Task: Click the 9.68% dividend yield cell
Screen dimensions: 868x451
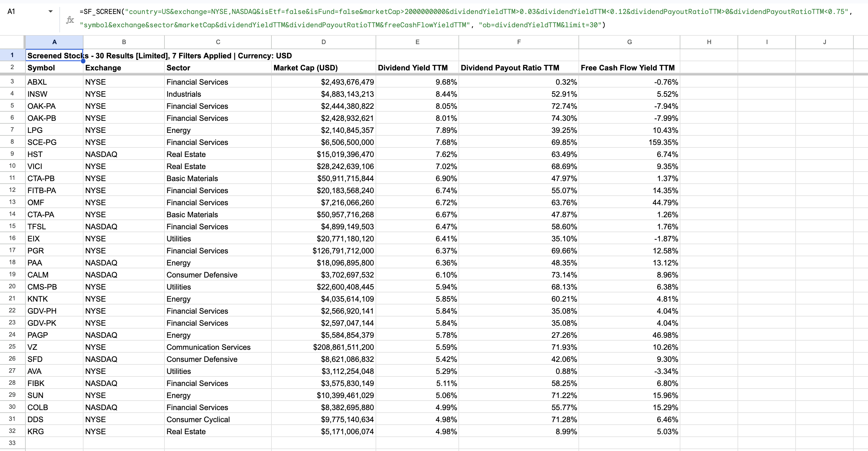Action: tap(417, 82)
